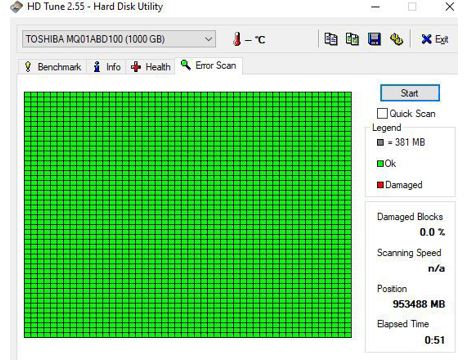Click the thermometer temperature icon
The width and height of the screenshot is (468, 360).
click(x=237, y=39)
